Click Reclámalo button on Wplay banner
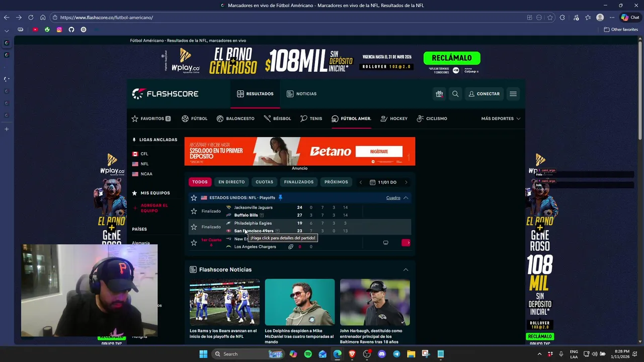 tap(452, 58)
